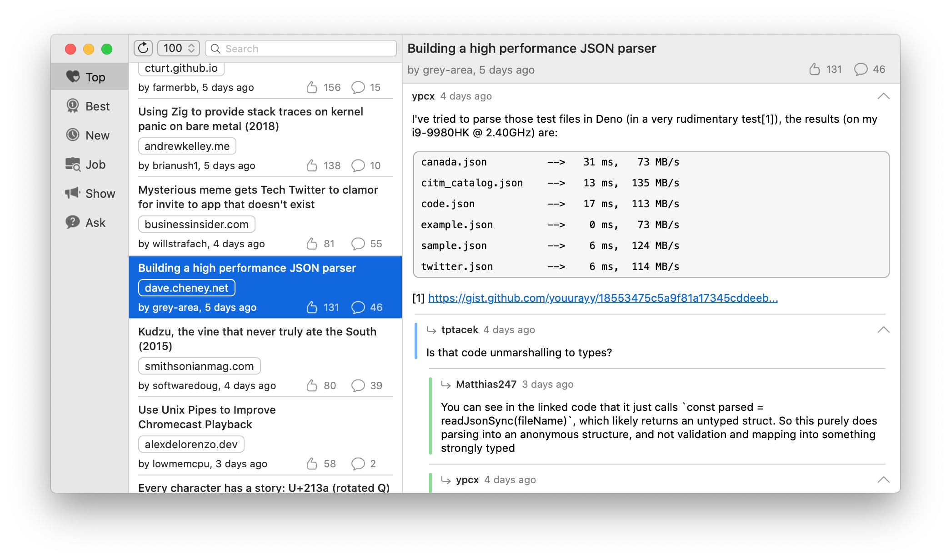This screenshot has width=951, height=560.
Task: Click the Ask question bubble icon
Action: (73, 222)
